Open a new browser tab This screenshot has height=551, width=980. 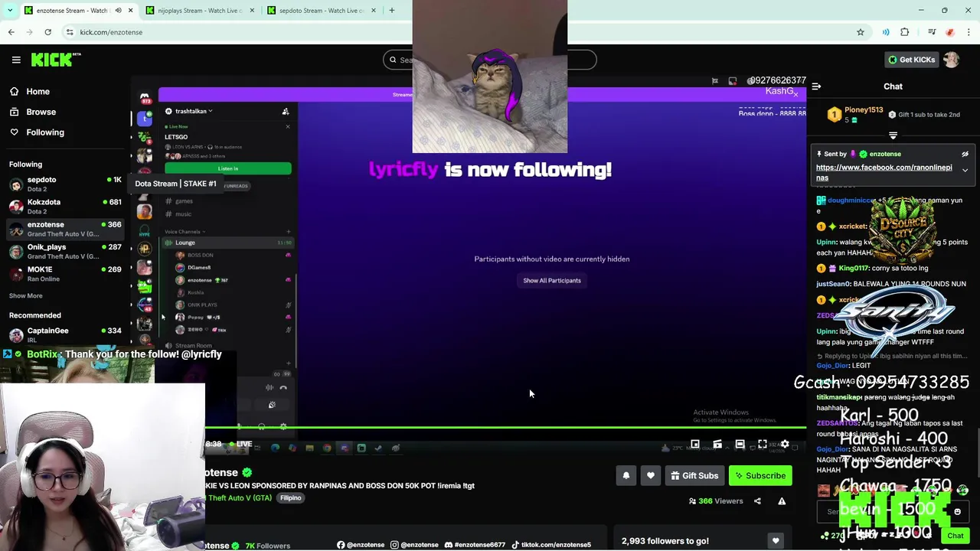(x=391, y=11)
